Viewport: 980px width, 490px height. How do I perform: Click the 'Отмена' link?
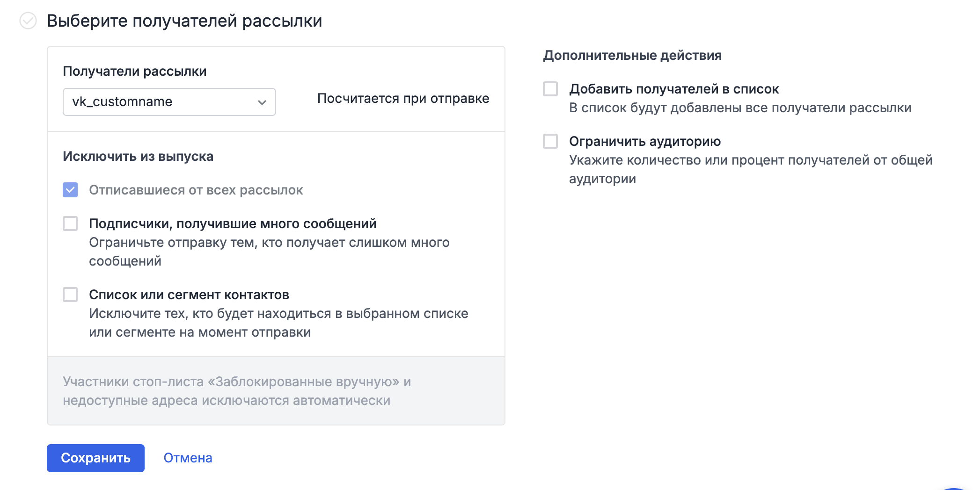188,458
